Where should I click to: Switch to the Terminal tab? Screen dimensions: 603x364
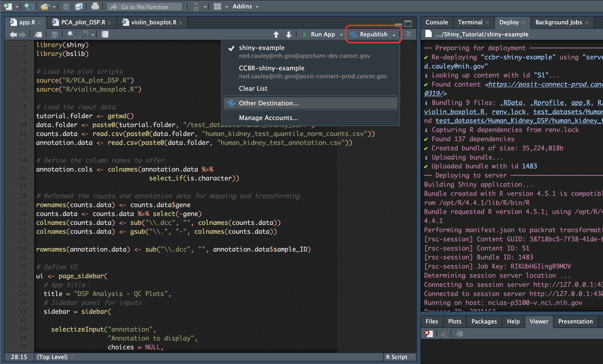point(470,22)
